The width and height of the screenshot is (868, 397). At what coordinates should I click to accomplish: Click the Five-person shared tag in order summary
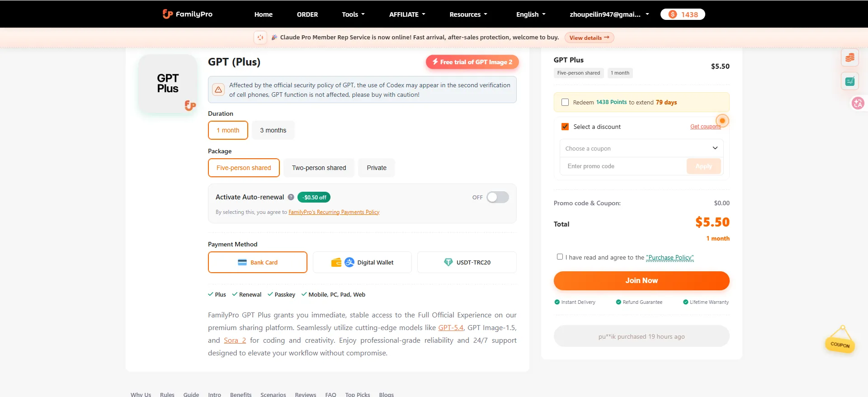(579, 73)
